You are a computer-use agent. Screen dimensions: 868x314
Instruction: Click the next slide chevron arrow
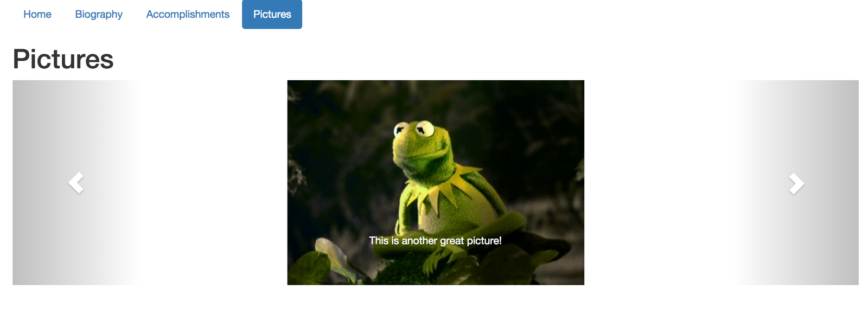pyautogui.click(x=796, y=183)
